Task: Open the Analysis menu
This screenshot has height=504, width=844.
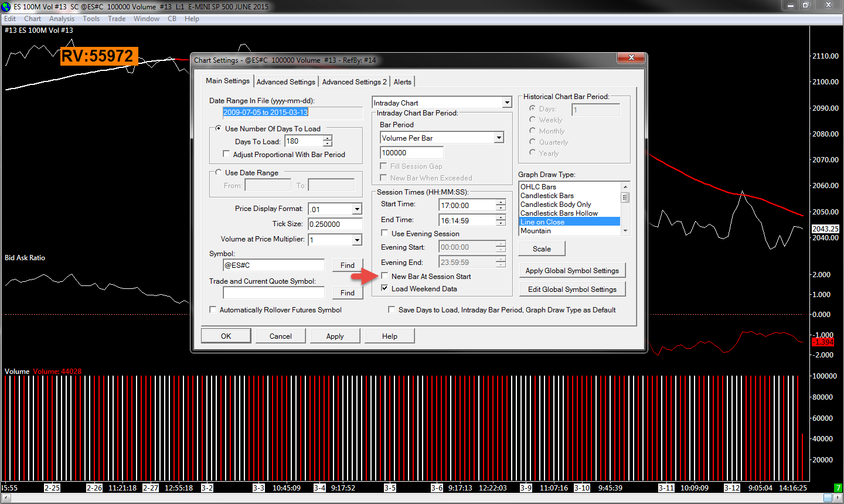Action: point(62,19)
